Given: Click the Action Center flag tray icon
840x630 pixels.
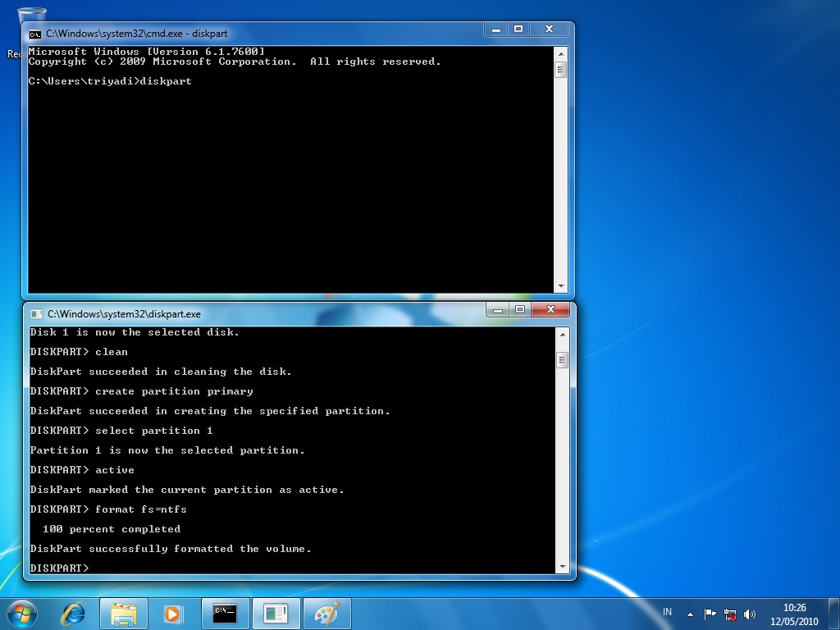Looking at the screenshot, I should pyautogui.click(x=710, y=614).
